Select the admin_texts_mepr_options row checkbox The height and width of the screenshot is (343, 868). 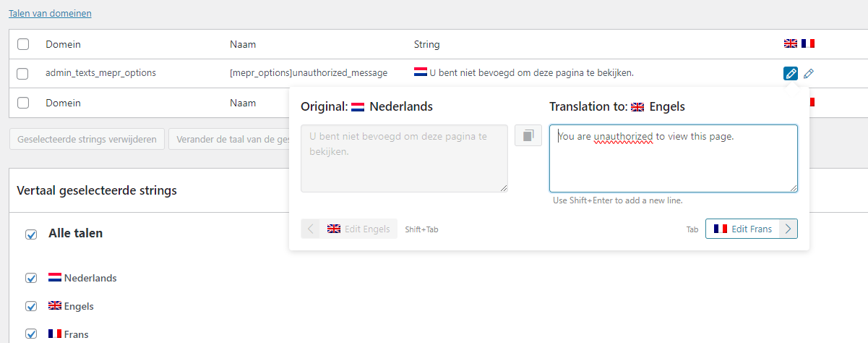23,73
